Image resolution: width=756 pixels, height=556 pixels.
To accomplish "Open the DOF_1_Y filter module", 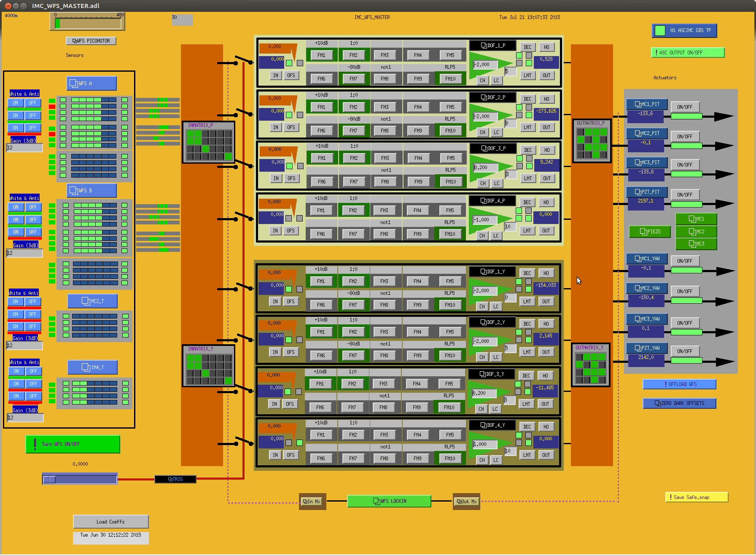I will [x=492, y=272].
